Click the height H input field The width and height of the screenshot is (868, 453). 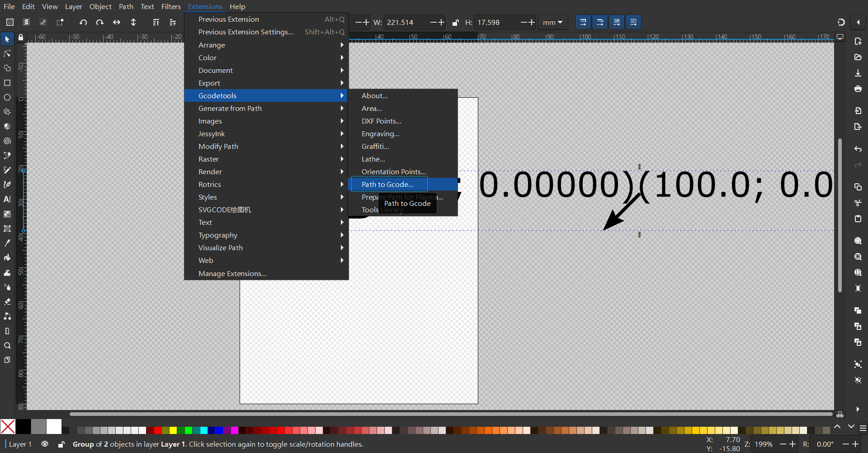496,22
